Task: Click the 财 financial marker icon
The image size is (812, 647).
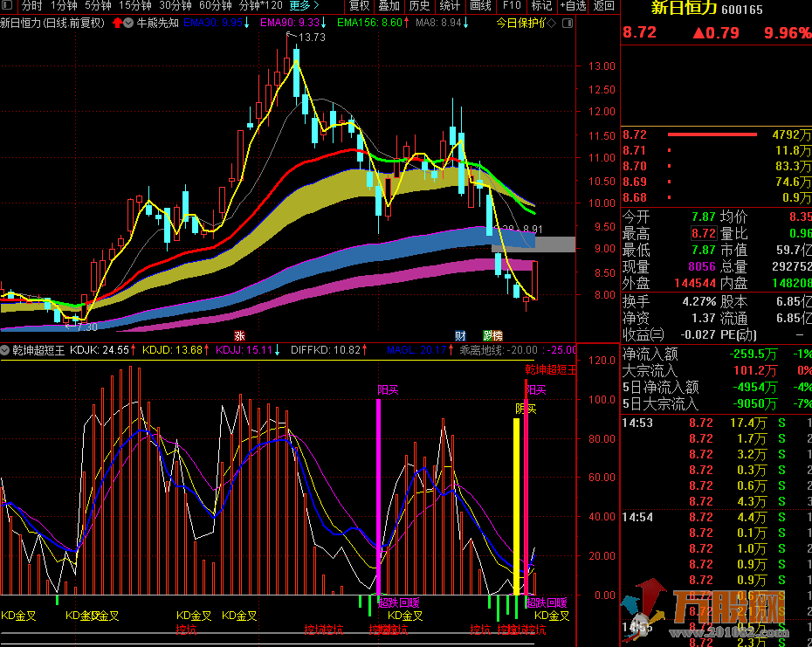Action: point(460,335)
